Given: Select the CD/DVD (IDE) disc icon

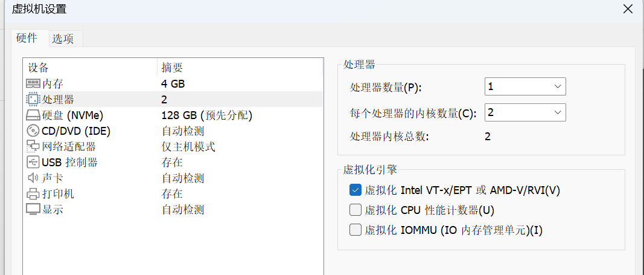Looking at the screenshot, I should click(x=33, y=131).
